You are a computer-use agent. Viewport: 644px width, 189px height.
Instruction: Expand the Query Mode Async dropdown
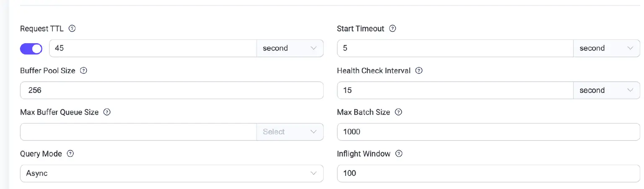point(171,173)
